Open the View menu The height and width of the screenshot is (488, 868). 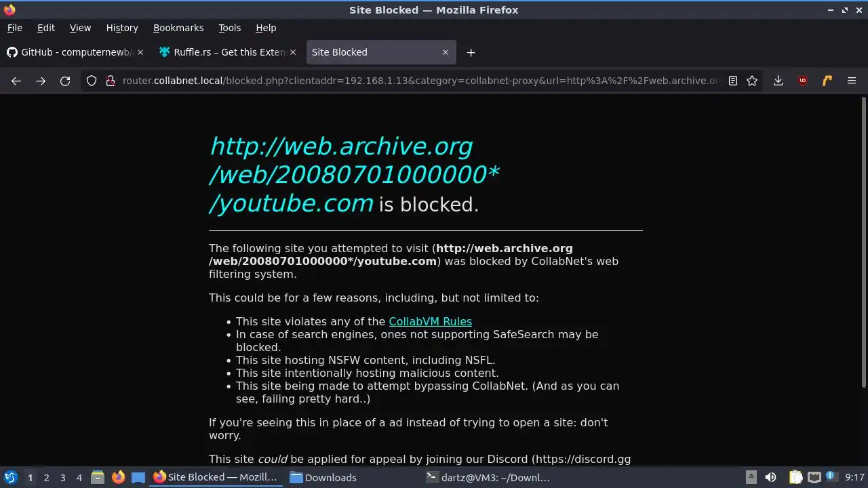click(80, 28)
